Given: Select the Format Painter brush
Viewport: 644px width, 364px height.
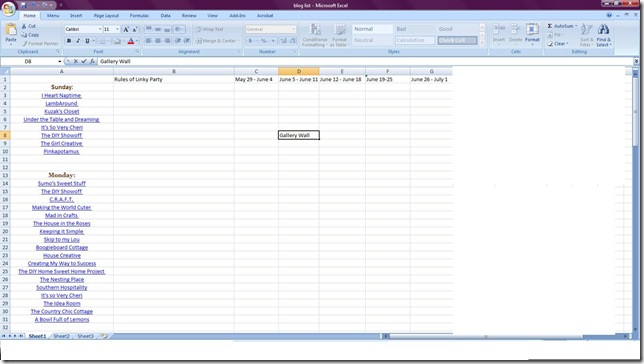Looking at the screenshot, I should tap(25, 43).
